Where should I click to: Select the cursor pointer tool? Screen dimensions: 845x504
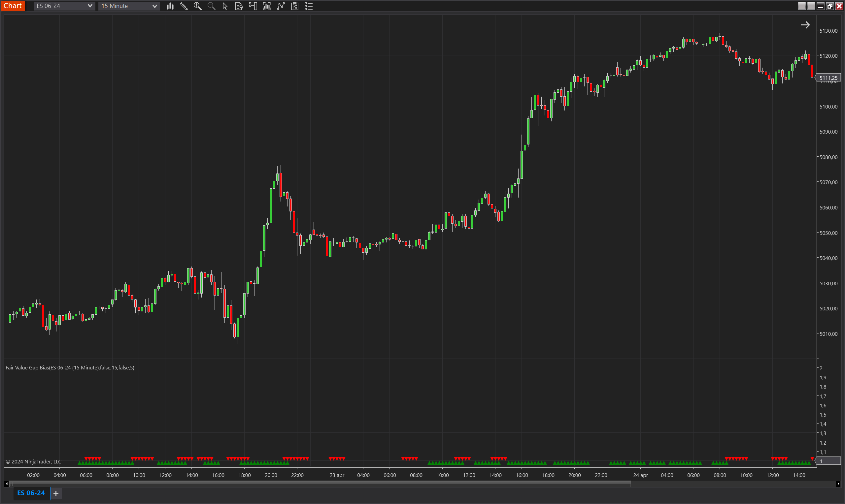(225, 6)
